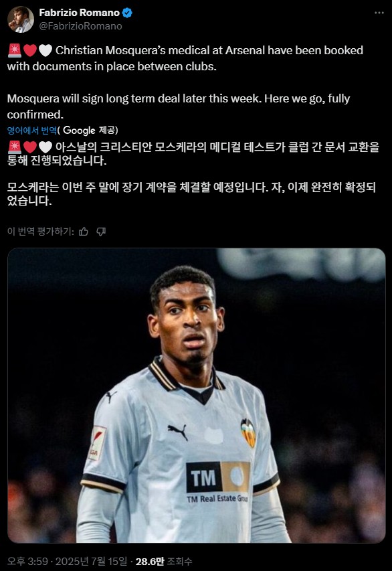Click the 이 번역 평가하기 label
This screenshot has height=571, width=392.
tap(40, 232)
